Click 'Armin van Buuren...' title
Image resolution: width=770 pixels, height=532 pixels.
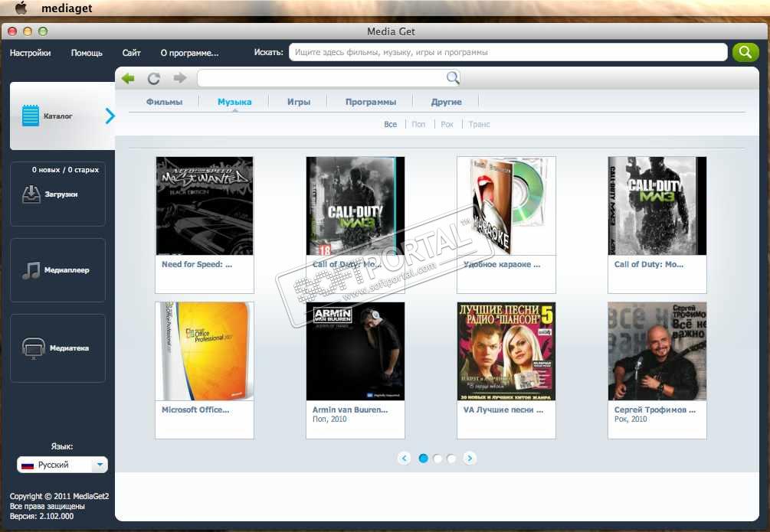[x=350, y=410]
